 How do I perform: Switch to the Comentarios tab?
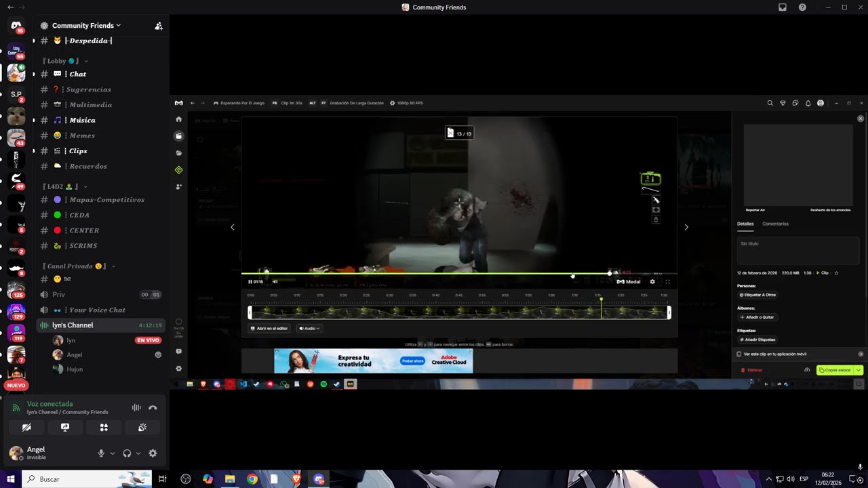[x=775, y=224]
